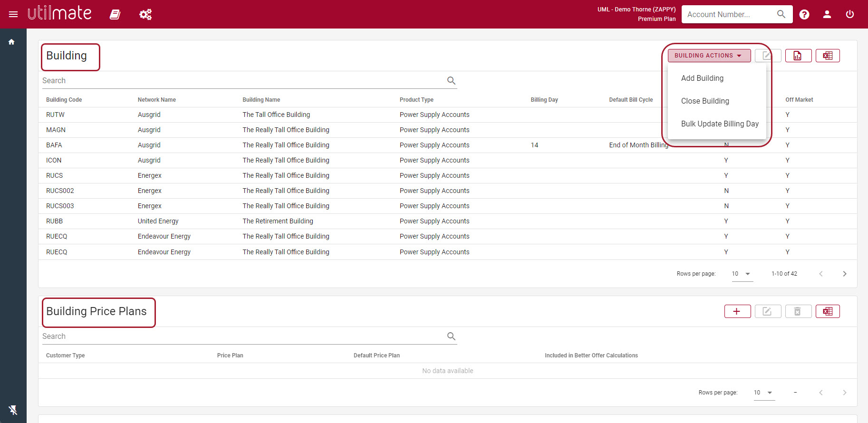
Task: Go to Home in the sidebar
Action: 11,42
